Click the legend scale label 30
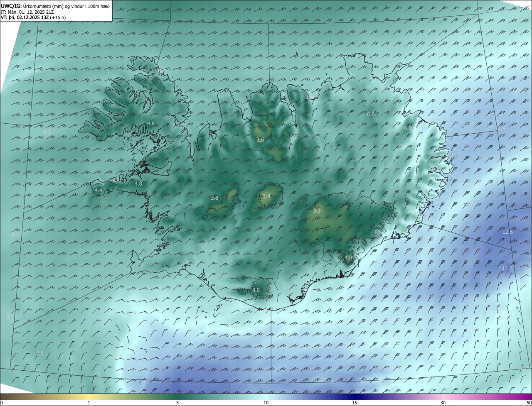The image size is (532, 406). tap(443, 403)
